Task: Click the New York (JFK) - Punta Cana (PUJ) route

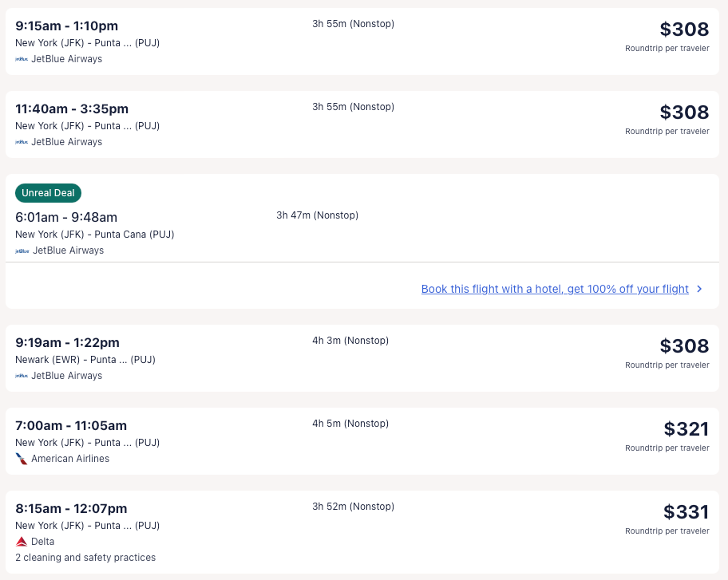Action: [x=94, y=235]
